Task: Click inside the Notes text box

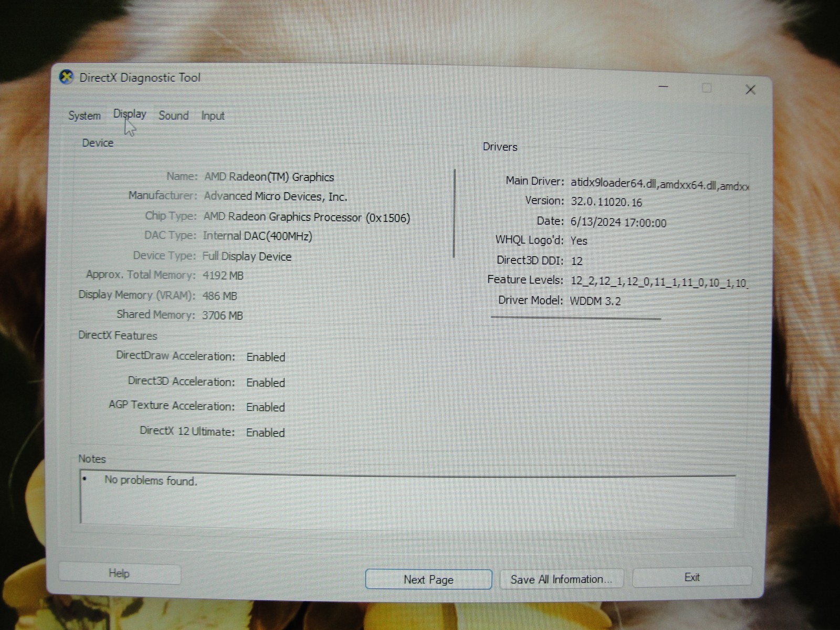Action: coord(407,498)
